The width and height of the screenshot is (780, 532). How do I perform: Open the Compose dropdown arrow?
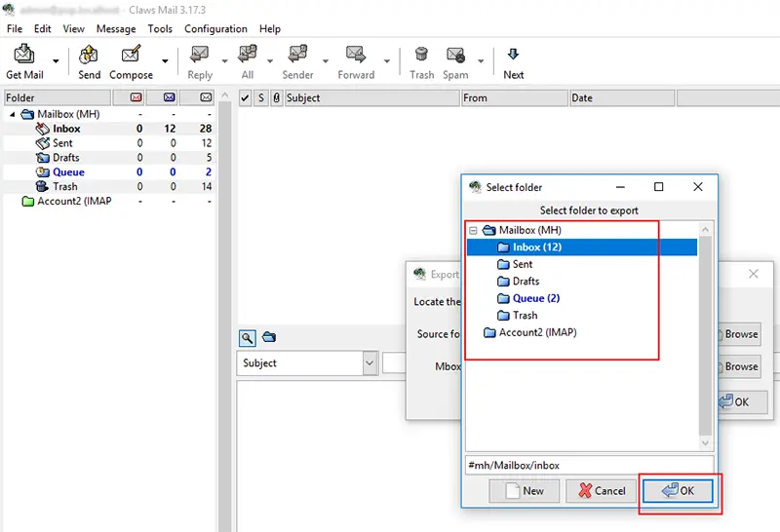coord(165,61)
